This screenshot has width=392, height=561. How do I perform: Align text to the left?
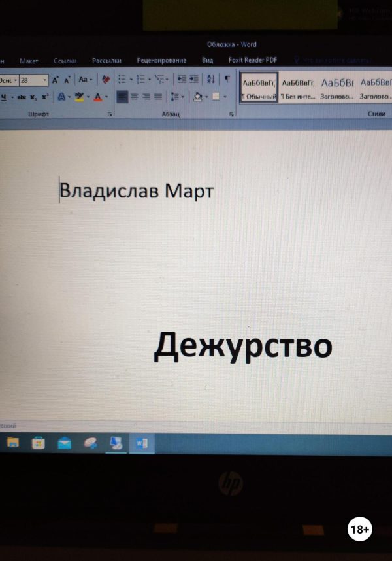point(122,97)
